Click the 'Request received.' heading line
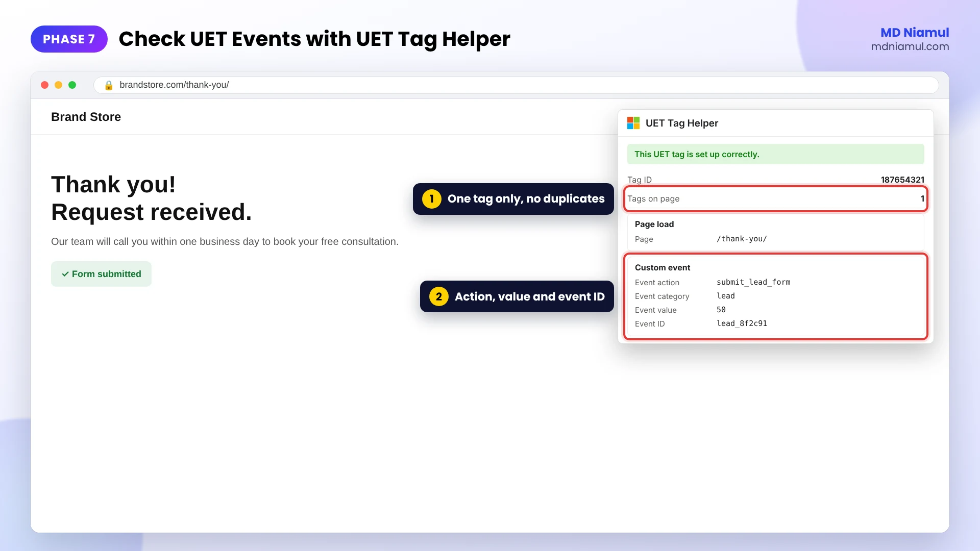The image size is (980, 551). pos(152,212)
